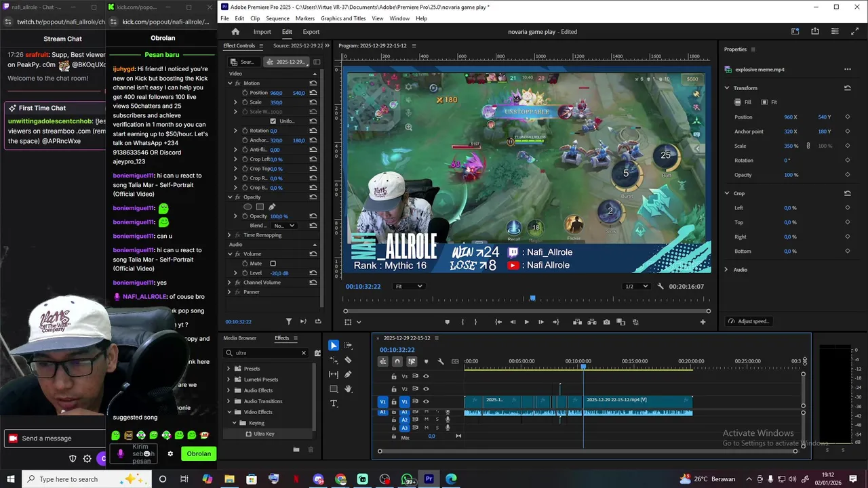868x488 pixels.
Task: Select the Slip tool
Action: point(334,374)
